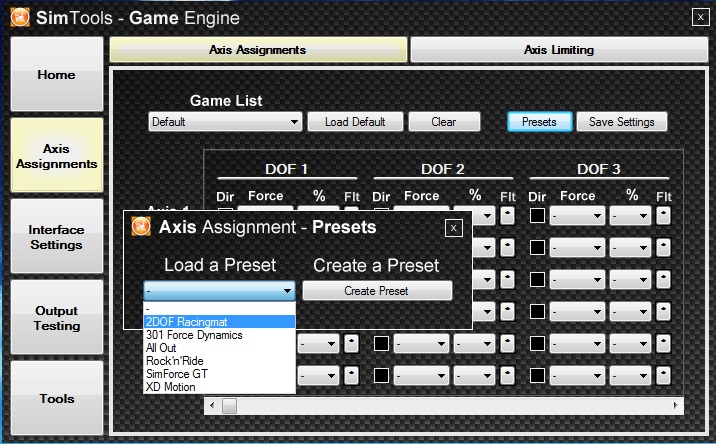
Task: Click DOF 3 Flt stepper in the bottom axis row
Action: 663,375
